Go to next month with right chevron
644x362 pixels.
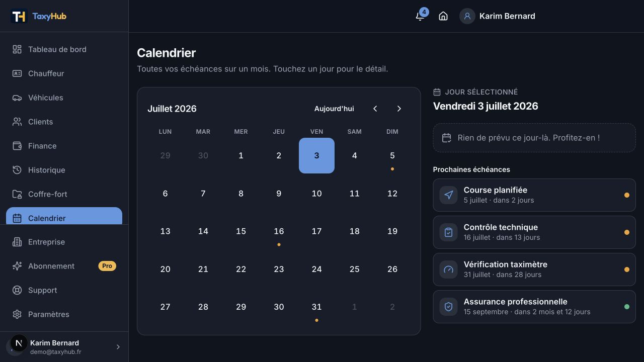coord(399,109)
